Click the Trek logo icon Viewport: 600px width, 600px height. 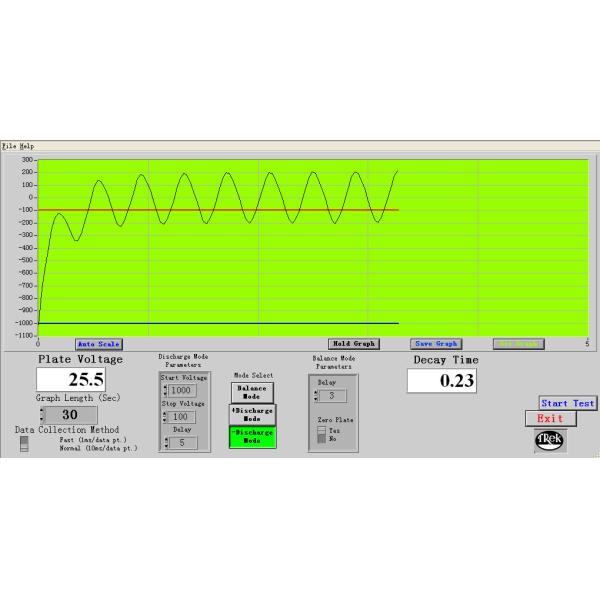(550, 440)
